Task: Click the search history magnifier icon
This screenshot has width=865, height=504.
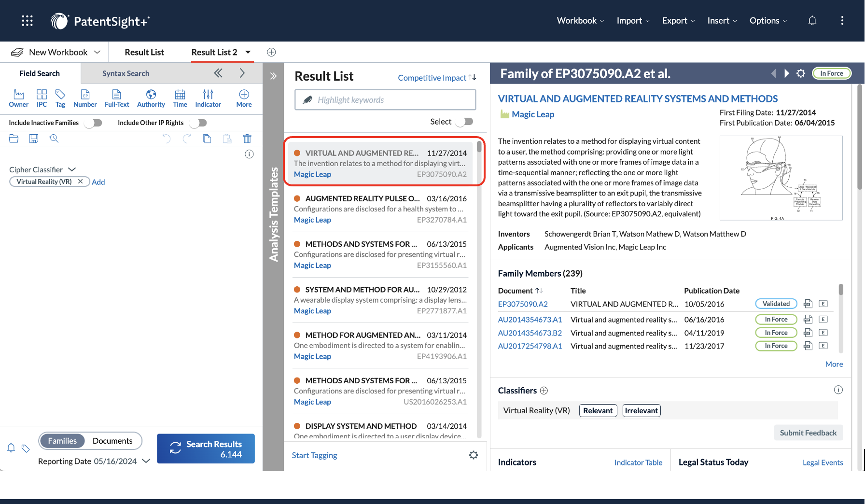Action: pos(54,139)
